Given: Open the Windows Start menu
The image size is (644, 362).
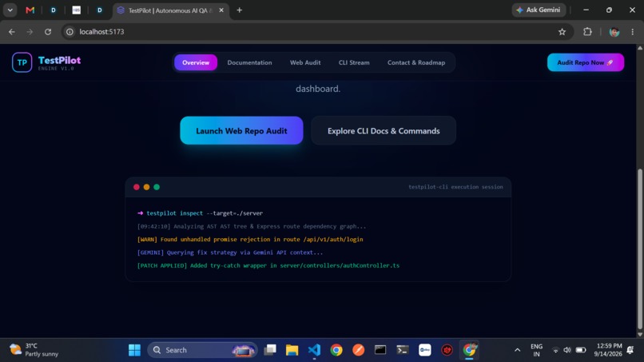Looking at the screenshot, I should click(x=134, y=350).
